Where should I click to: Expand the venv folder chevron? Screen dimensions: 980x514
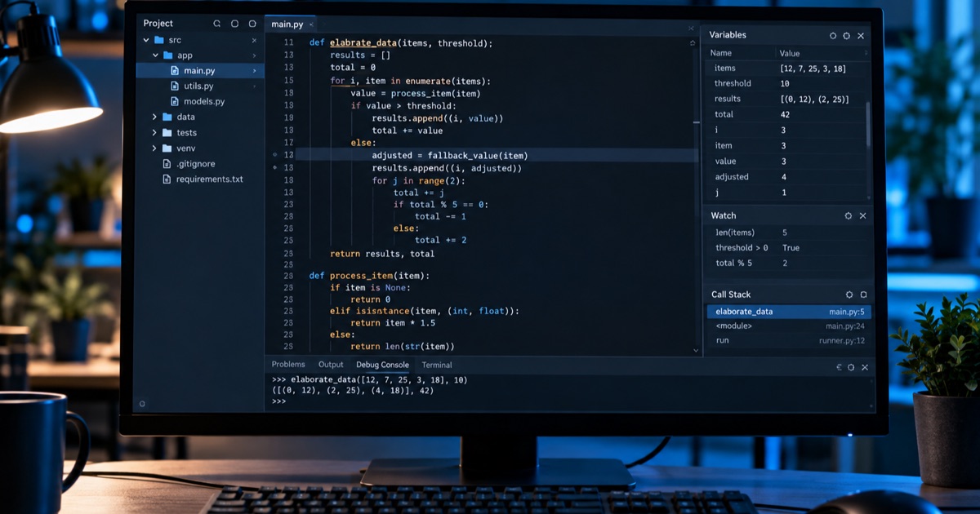(154, 148)
